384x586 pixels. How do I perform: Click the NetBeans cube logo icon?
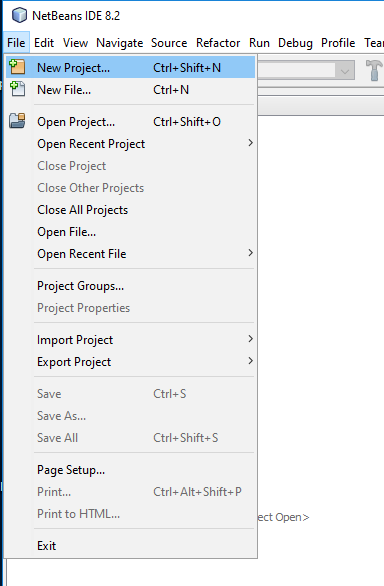tap(19, 16)
